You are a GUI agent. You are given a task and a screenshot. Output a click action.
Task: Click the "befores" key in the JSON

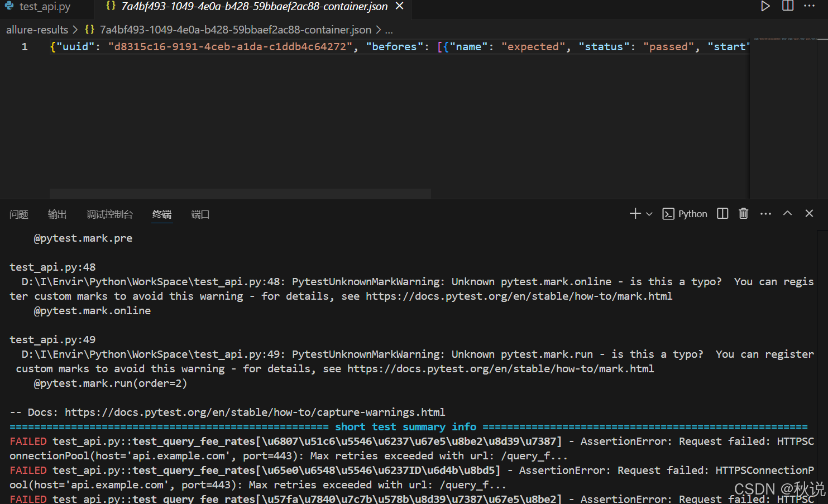[394, 47]
